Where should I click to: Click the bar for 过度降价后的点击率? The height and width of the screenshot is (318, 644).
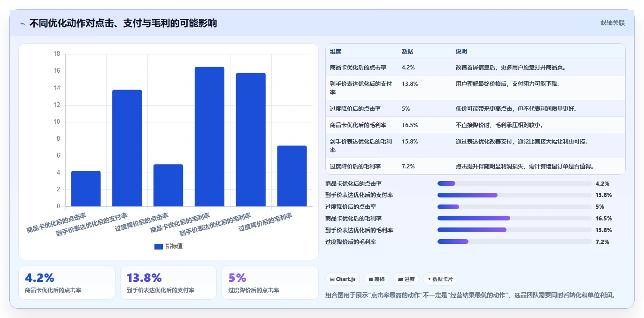tap(168, 185)
